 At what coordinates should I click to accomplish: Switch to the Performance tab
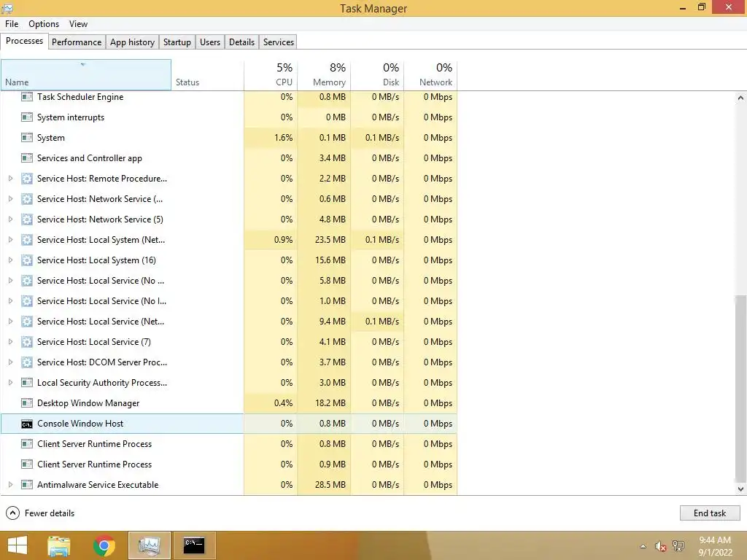tap(77, 42)
